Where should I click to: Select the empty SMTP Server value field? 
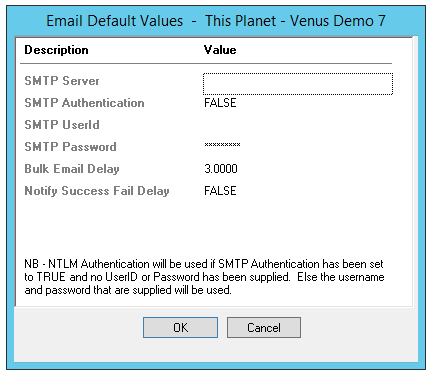tap(298, 84)
